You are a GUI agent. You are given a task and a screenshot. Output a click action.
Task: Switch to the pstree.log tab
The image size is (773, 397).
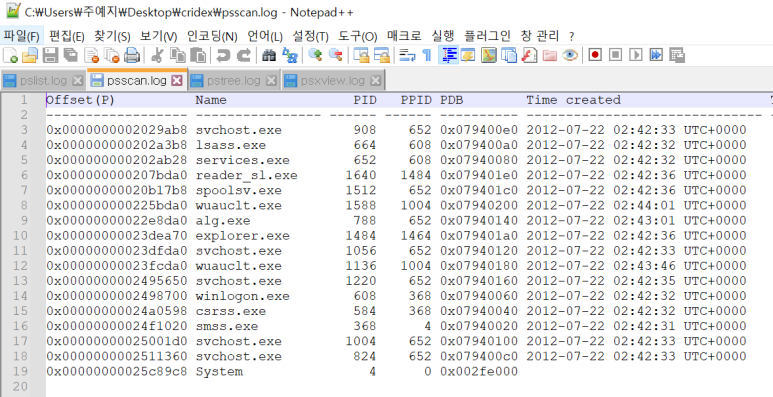(x=234, y=80)
